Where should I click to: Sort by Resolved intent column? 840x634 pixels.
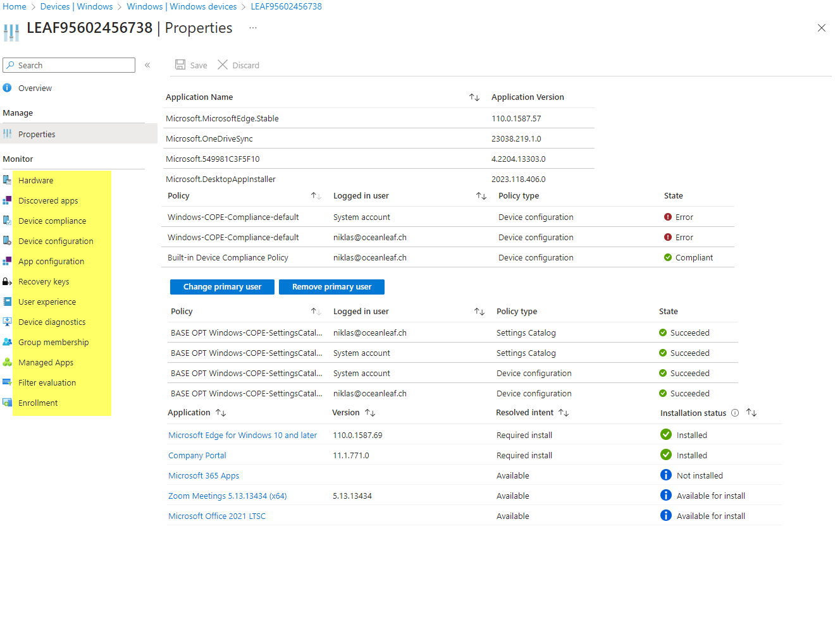564,413
